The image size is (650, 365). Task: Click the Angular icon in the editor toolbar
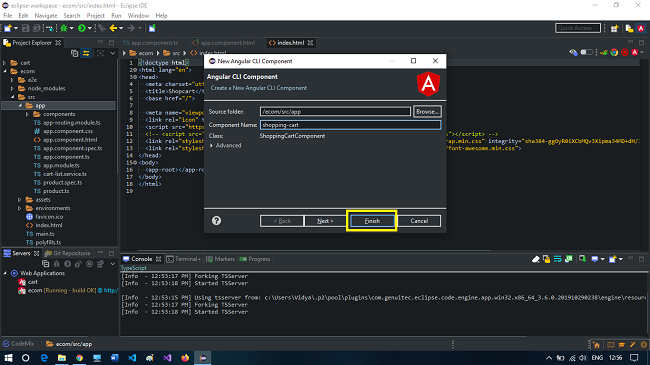(x=634, y=52)
